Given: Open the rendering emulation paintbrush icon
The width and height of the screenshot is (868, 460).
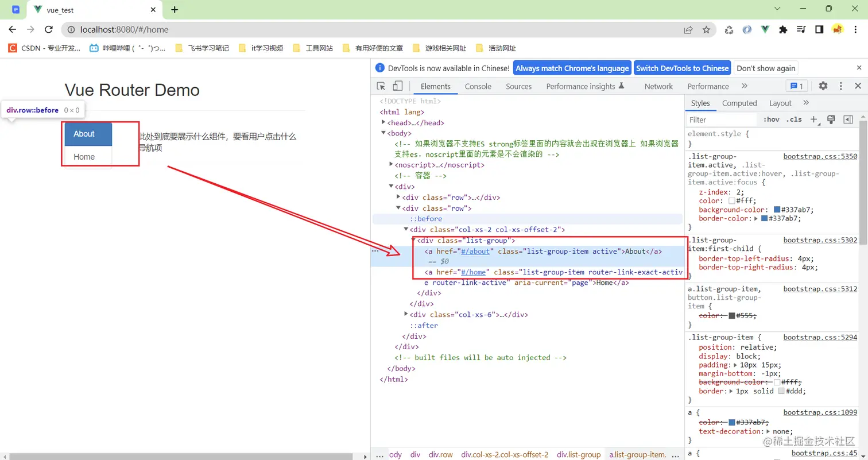Looking at the screenshot, I should coord(831,119).
